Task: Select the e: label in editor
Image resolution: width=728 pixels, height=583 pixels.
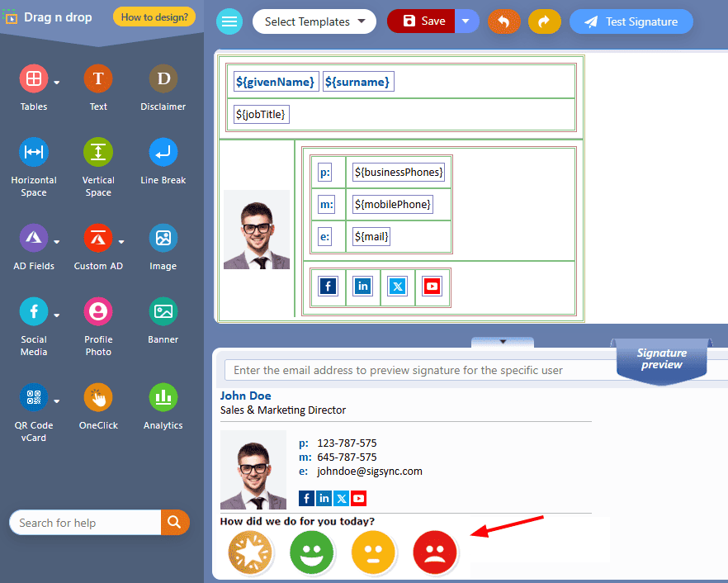Action: [324, 236]
